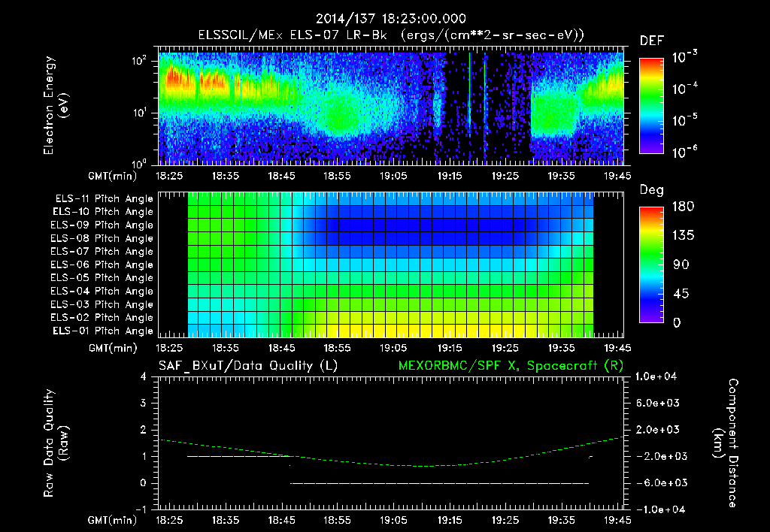This screenshot has width=770, height=532.
Task: Click the GMT(min) label under pitch angle panel
Action: pyautogui.click(x=113, y=348)
